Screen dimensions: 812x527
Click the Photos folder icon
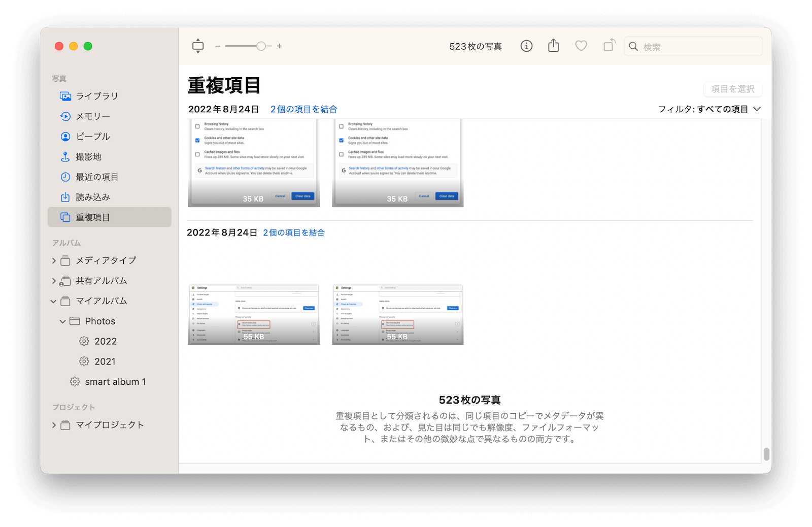coord(75,321)
